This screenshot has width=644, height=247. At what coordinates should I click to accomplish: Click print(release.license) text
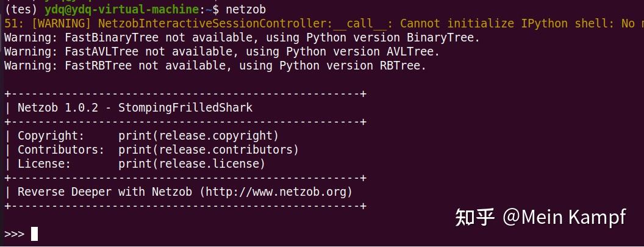click(x=191, y=163)
